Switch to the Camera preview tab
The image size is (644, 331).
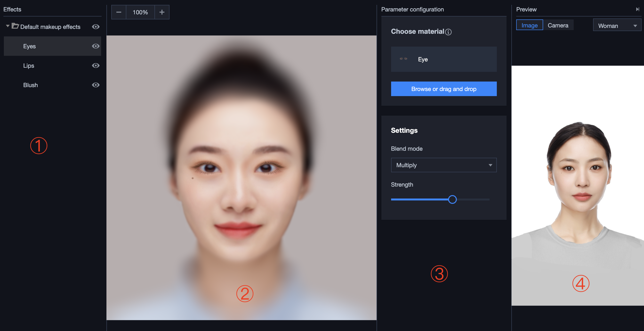558,25
